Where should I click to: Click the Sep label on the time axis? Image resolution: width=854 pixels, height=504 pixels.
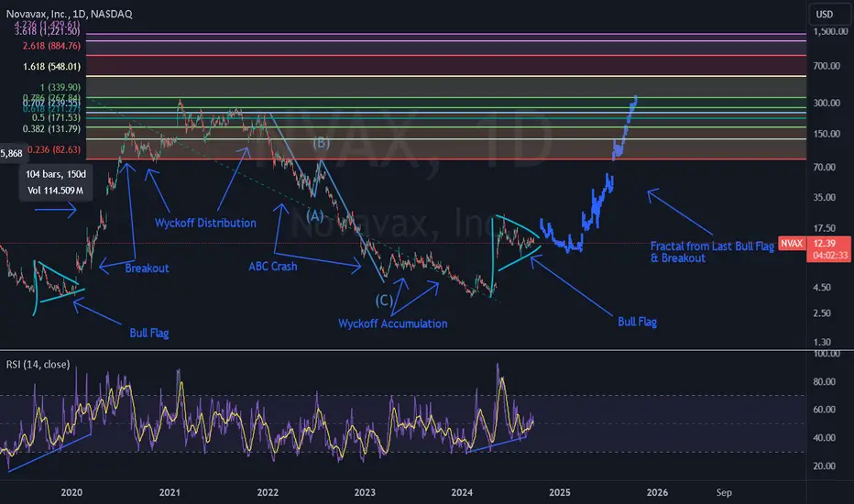[724, 493]
